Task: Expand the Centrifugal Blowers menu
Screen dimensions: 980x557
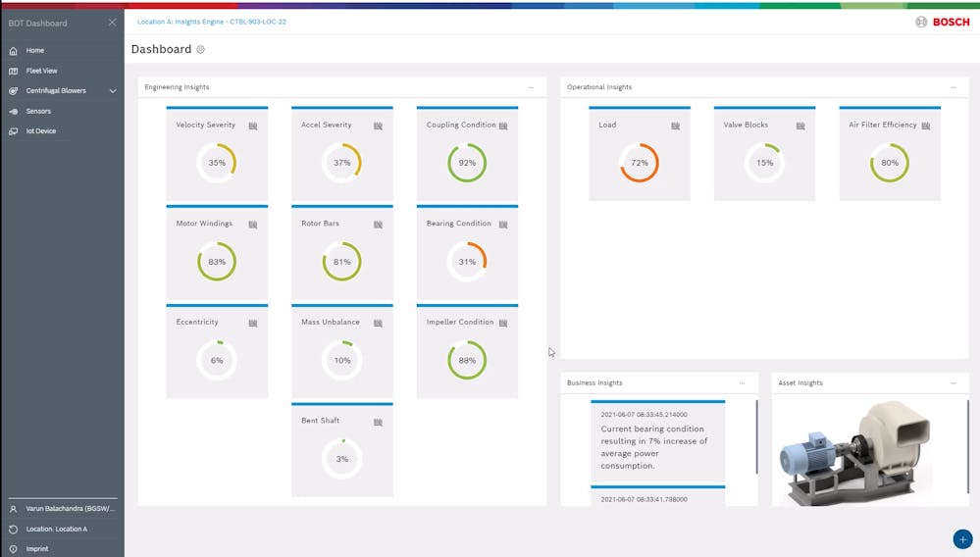Action: [113, 91]
